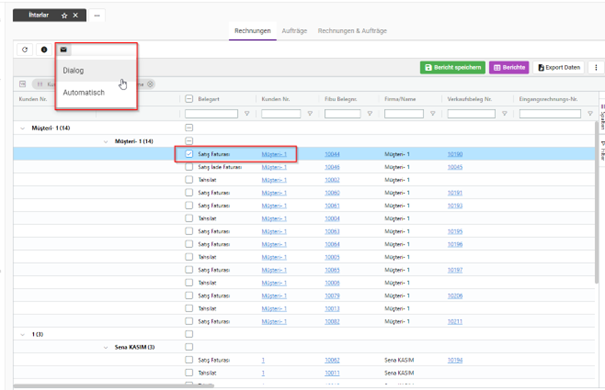
Task: Click the refresh icon in the toolbar
Action: coord(25,49)
